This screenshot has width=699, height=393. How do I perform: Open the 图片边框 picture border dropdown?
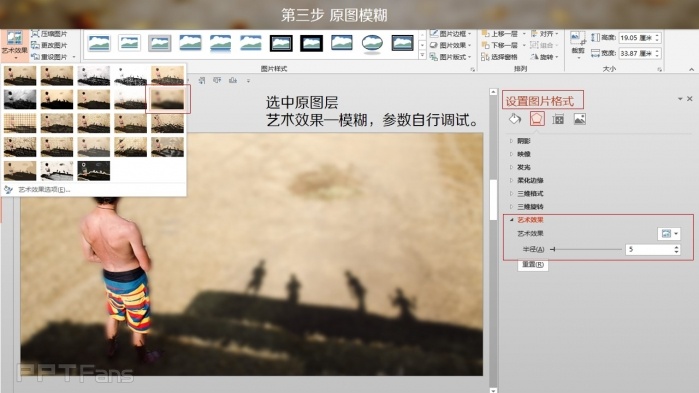450,34
